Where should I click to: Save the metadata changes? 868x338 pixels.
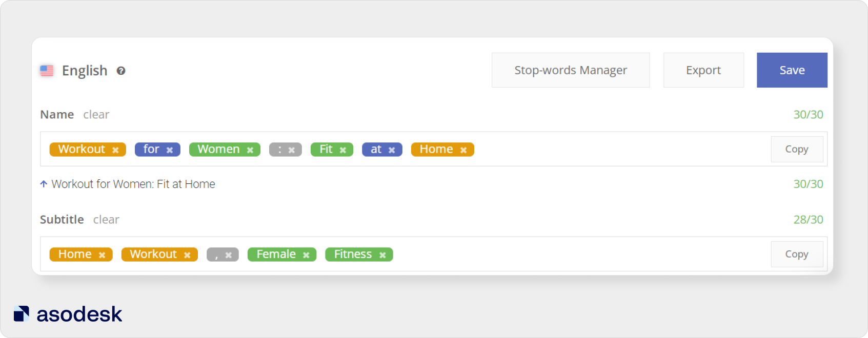pyautogui.click(x=792, y=70)
